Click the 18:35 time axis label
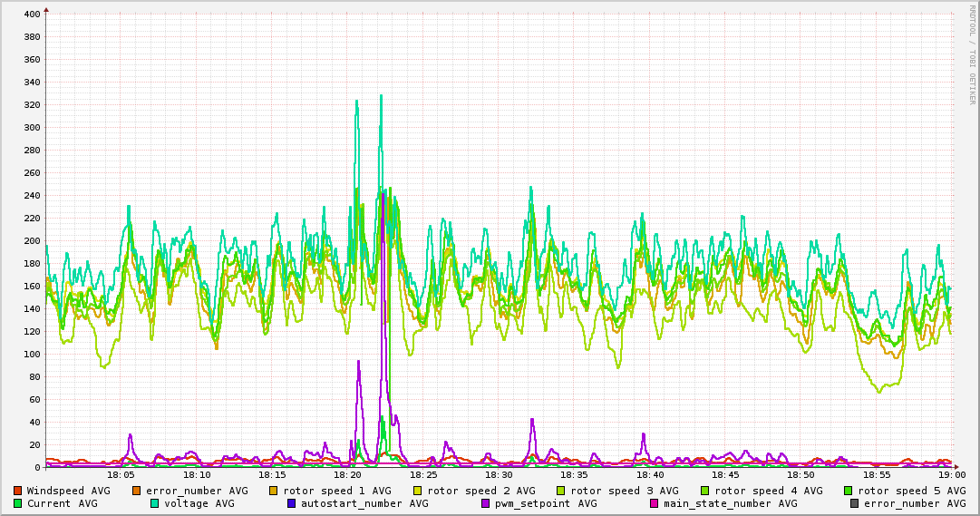This screenshot has width=980, height=516. 575,475
